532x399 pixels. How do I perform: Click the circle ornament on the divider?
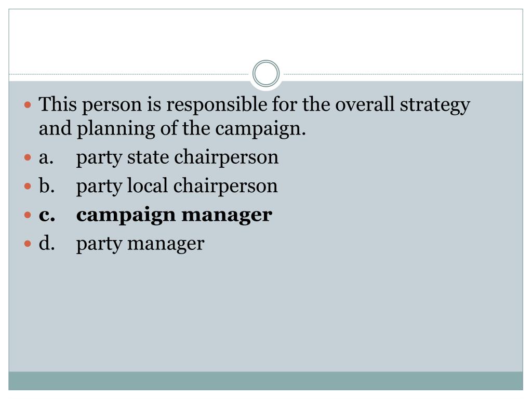(266, 73)
